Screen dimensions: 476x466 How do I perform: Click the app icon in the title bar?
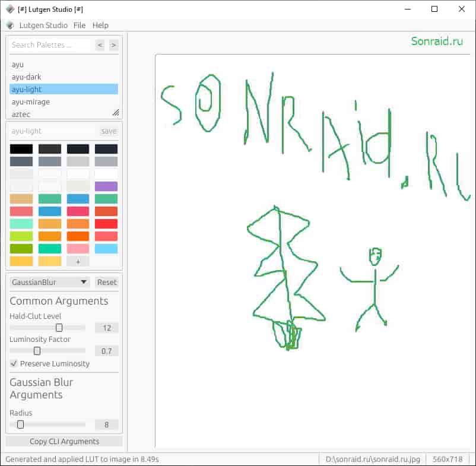coord(10,9)
